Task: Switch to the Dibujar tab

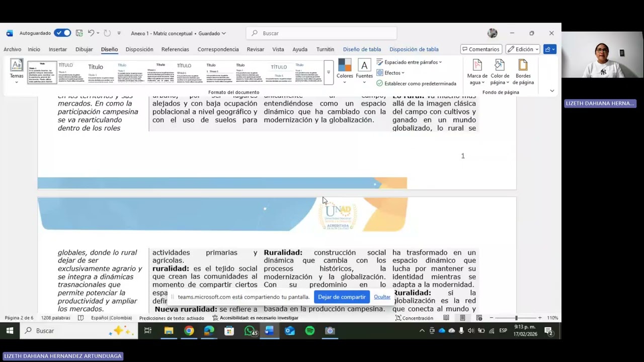Action: click(84, 49)
